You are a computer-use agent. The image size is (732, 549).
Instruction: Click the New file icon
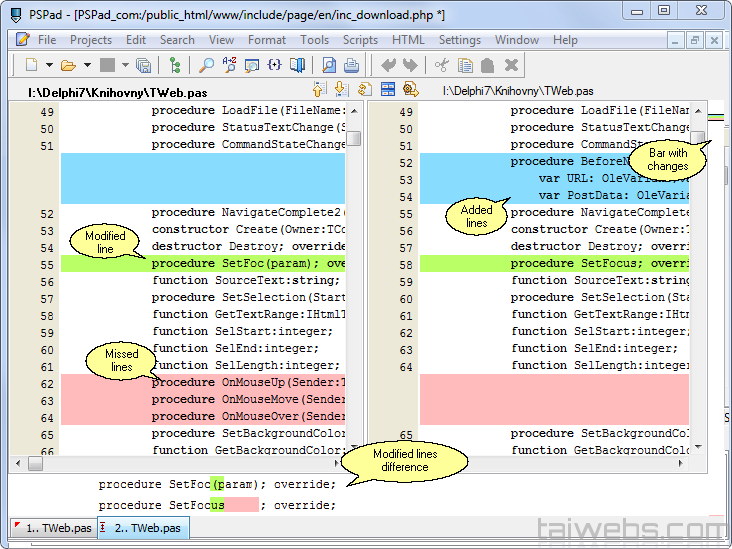(x=32, y=66)
